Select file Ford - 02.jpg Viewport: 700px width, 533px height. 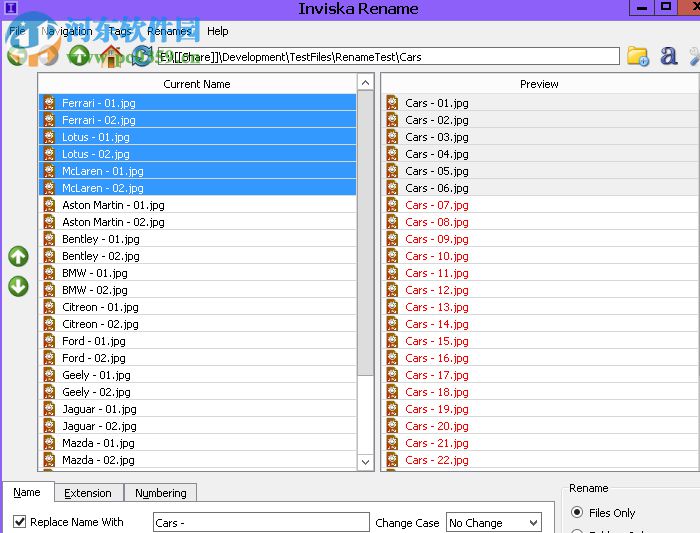197,358
